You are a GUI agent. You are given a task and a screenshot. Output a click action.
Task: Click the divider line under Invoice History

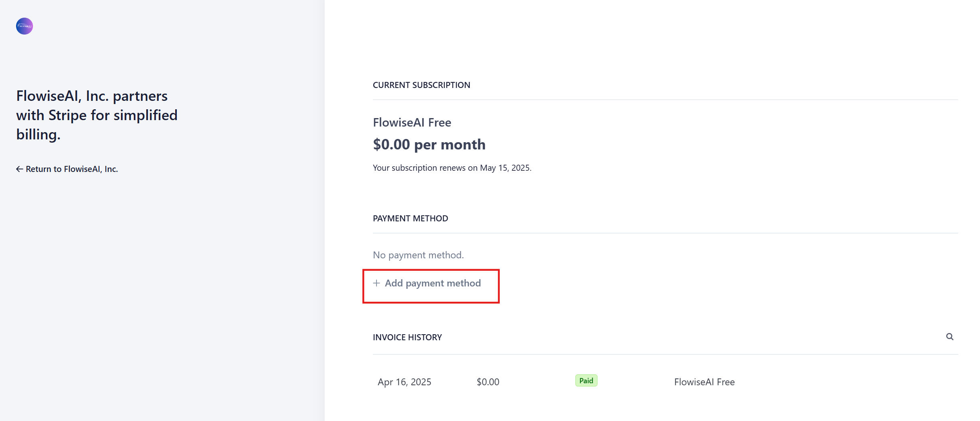665,354
